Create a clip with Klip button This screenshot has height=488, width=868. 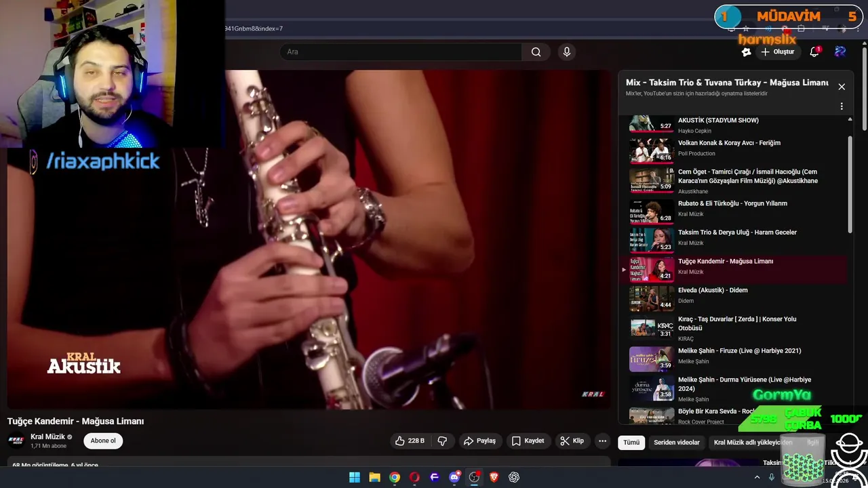[x=572, y=441]
